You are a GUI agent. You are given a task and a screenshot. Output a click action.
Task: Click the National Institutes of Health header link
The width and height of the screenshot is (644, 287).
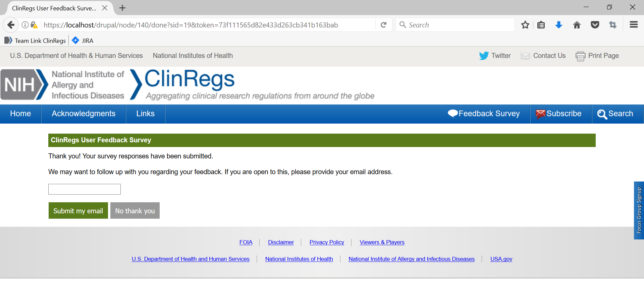pyautogui.click(x=193, y=56)
